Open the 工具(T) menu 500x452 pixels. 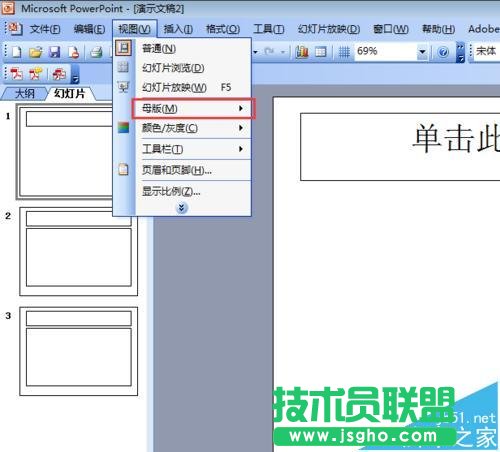pyautogui.click(x=269, y=29)
